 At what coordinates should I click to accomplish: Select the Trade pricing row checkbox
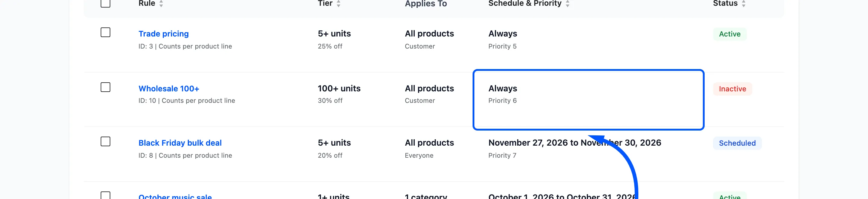pyautogui.click(x=105, y=32)
